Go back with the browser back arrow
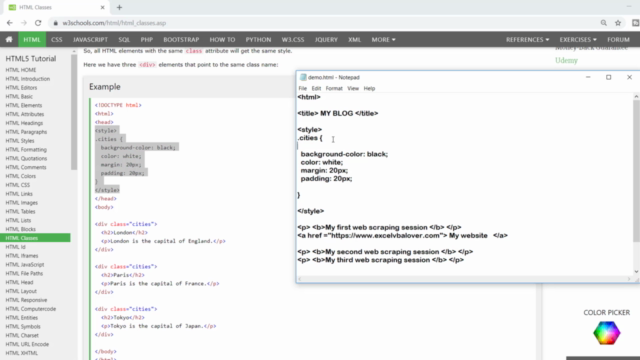The width and height of the screenshot is (640, 360). (x=10, y=23)
